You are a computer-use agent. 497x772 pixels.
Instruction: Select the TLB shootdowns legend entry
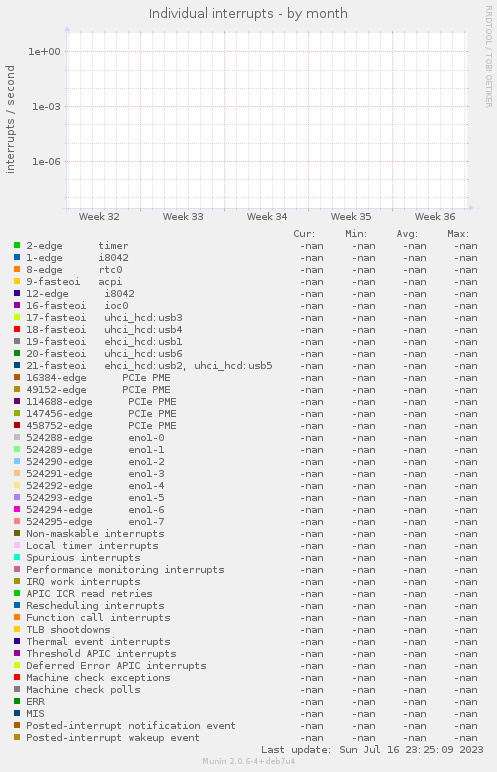68,630
